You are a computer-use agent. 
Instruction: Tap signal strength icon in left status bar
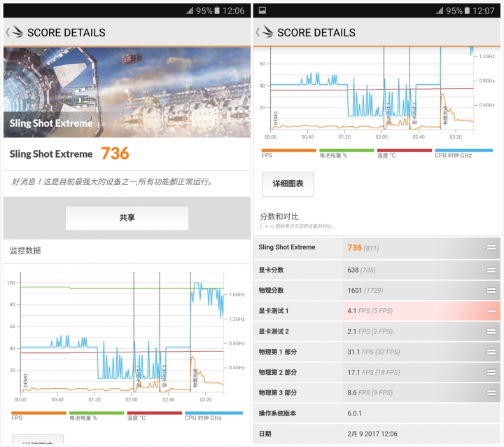pyautogui.click(x=190, y=11)
